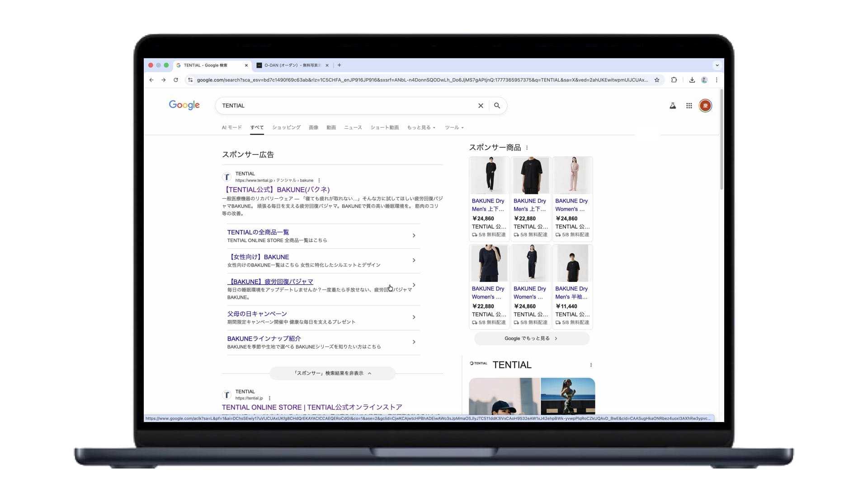Screen dimensions: 868x488
Task: Open the pink BAKUNE Dry Women's pajama product
Action: (573, 199)
